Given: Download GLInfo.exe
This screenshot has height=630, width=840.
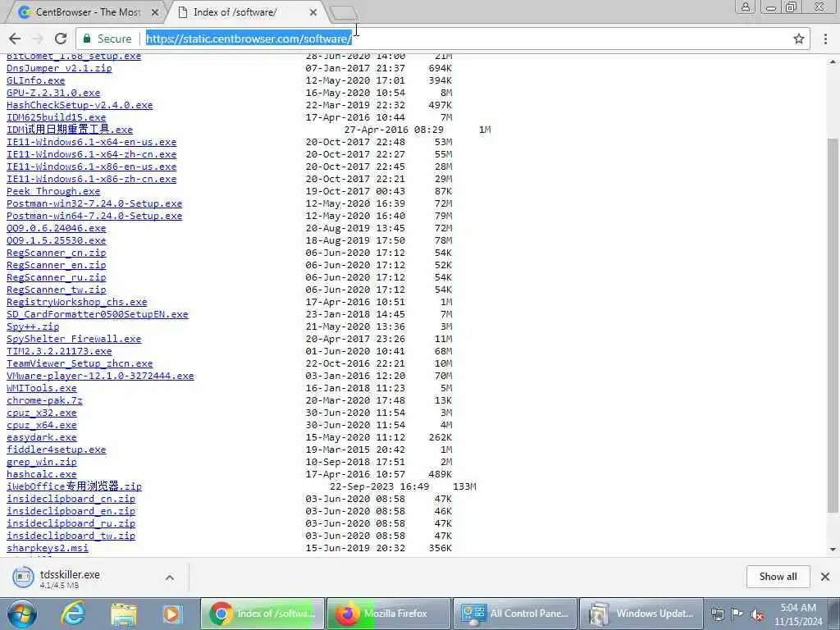Looking at the screenshot, I should 35,80.
